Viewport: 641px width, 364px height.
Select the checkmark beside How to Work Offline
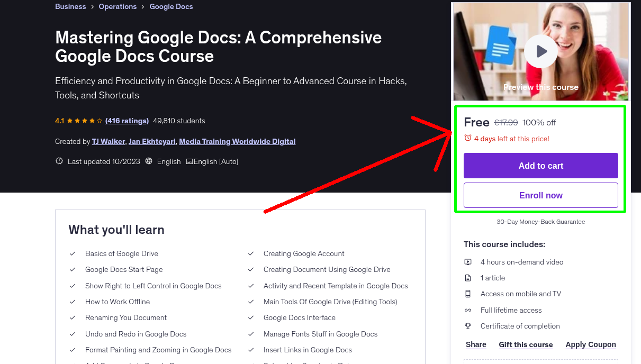(x=73, y=302)
